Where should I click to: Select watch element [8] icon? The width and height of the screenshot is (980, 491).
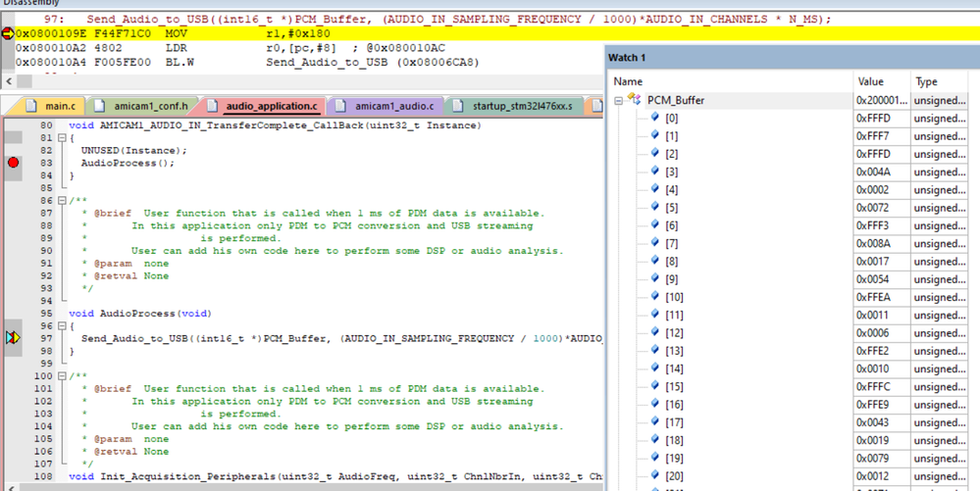coord(655,260)
